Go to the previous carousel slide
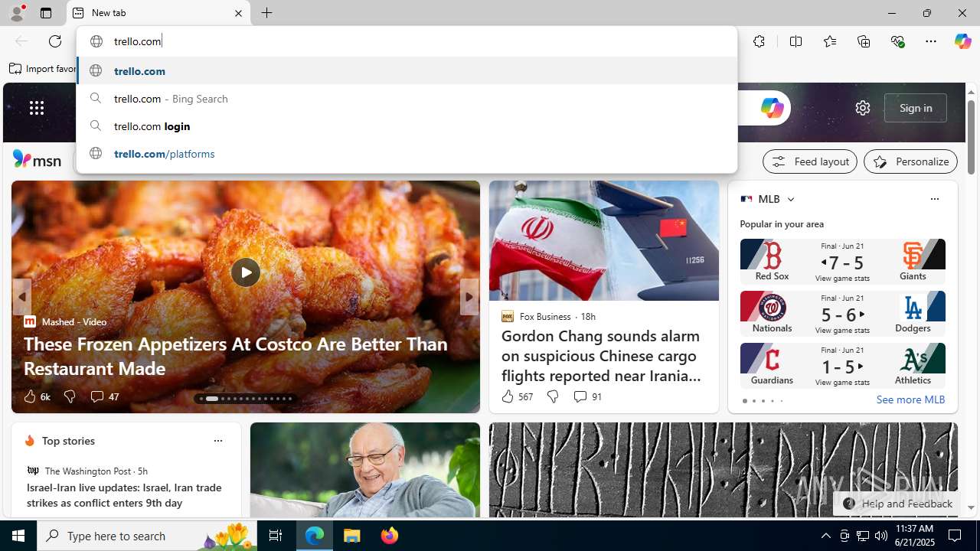 click(x=21, y=297)
